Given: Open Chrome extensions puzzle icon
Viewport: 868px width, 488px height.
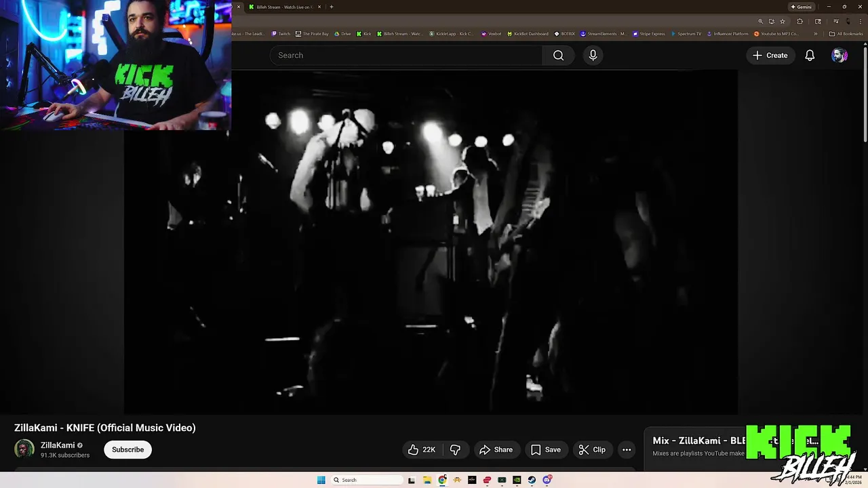Looking at the screenshot, I should (x=800, y=22).
